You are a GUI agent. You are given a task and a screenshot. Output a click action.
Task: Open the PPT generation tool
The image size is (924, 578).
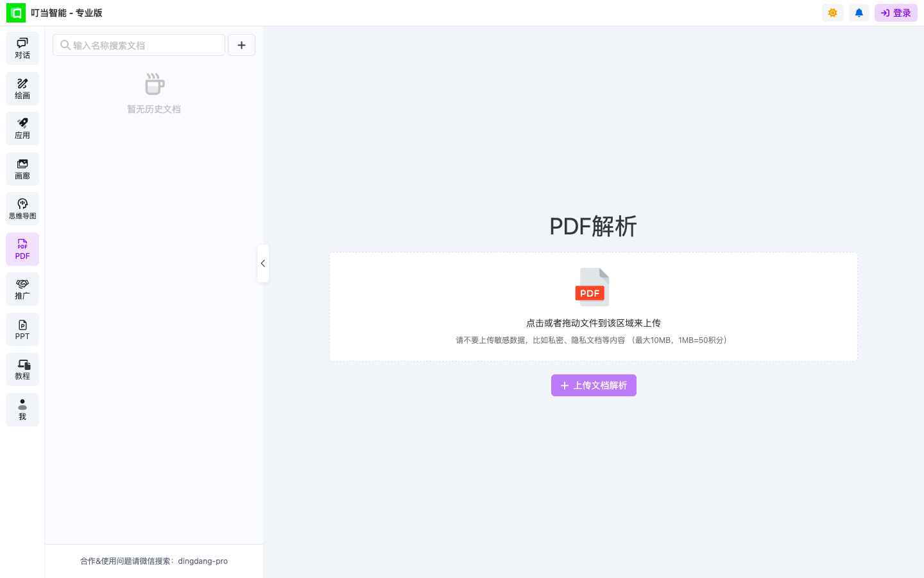[x=22, y=329]
